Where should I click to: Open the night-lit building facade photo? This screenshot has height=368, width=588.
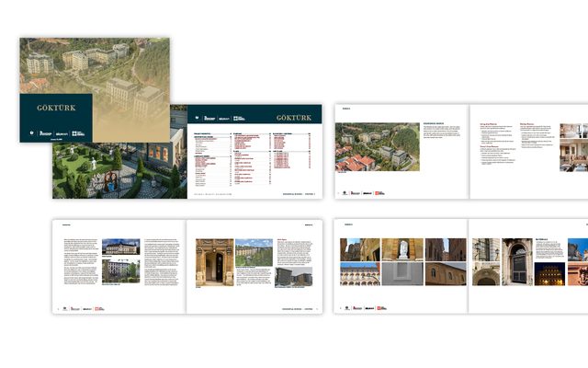[549, 274]
